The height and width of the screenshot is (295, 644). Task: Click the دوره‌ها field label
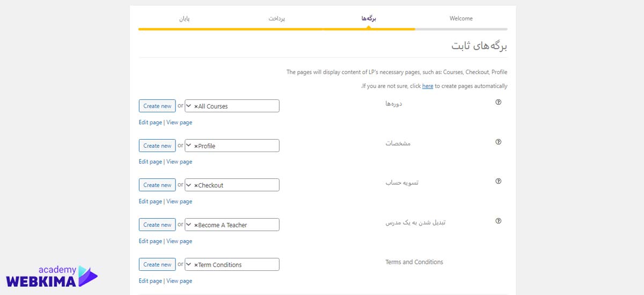coord(394,104)
